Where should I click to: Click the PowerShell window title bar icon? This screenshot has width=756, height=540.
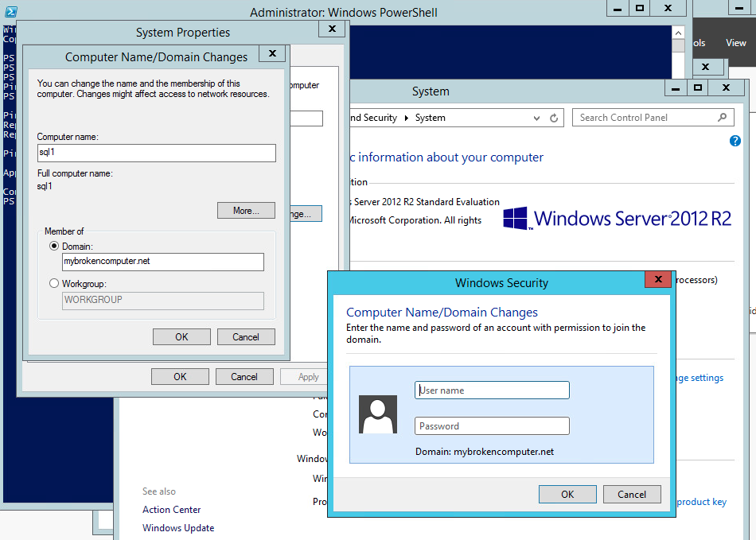click(x=10, y=10)
